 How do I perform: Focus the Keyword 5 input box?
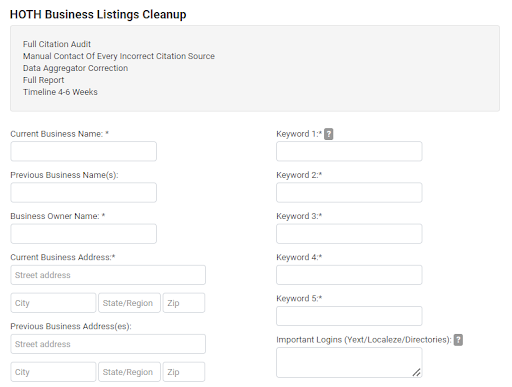pos(349,316)
